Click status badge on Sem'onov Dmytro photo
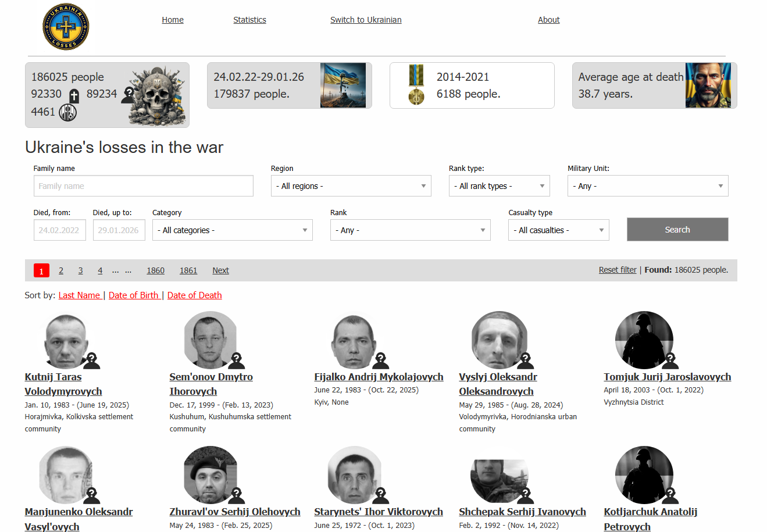This screenshot has height=532, width=767. pyautogui.click(x=236, y=361)
